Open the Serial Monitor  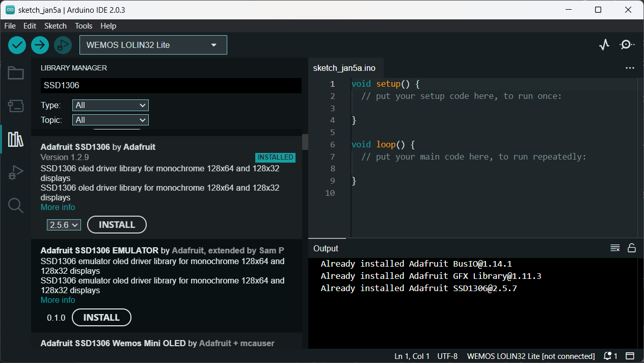click(627, 45)
